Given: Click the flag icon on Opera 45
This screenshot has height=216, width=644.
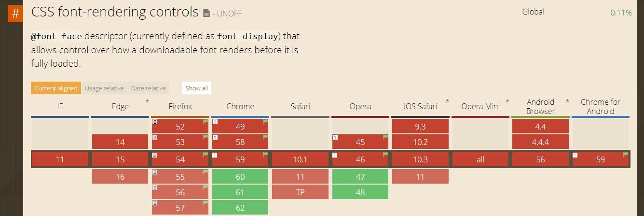Looking at the screenshot, I should tap(385, 138).
